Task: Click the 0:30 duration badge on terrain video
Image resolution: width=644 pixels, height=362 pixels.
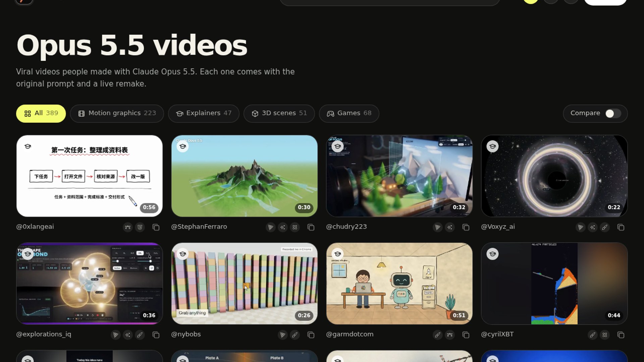Action: tap(304, 207)
